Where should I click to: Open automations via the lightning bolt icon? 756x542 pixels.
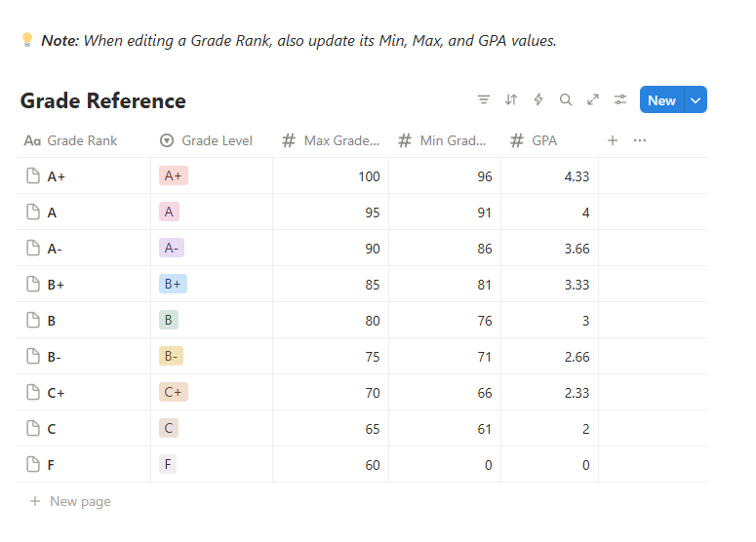click(538, 100)
